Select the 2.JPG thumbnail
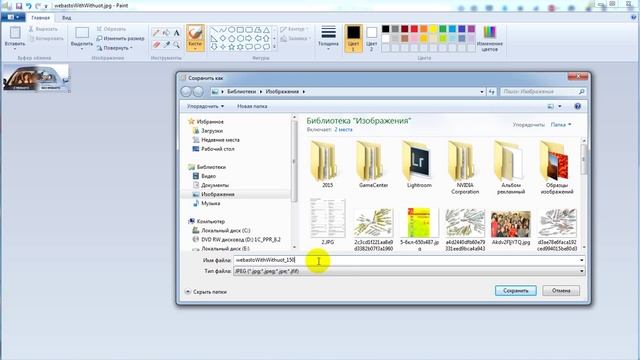This screenshot has width=640, height=360. click(327, 222)
